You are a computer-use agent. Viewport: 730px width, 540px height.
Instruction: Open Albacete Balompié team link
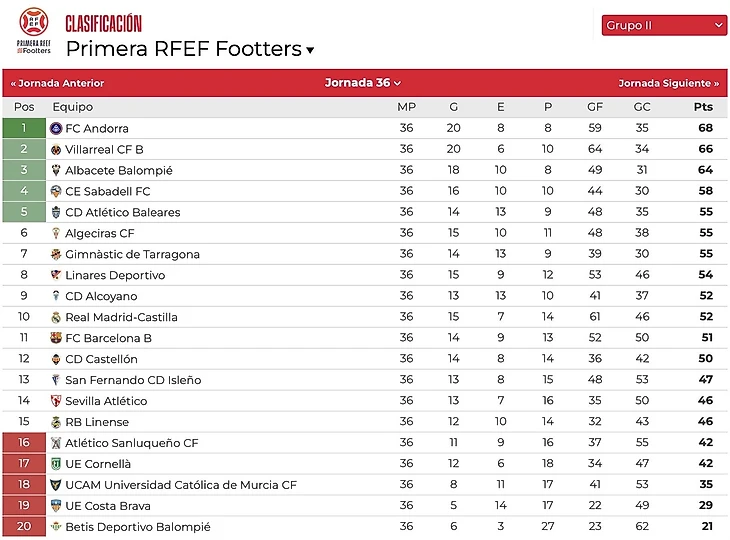(x=119, y=170)
